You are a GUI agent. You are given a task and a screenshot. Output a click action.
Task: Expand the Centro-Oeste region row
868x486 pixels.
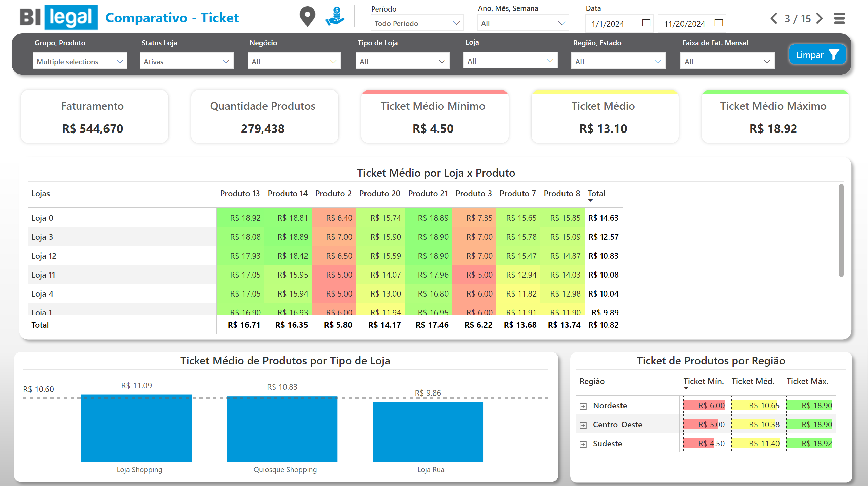[x=583, y=425]
